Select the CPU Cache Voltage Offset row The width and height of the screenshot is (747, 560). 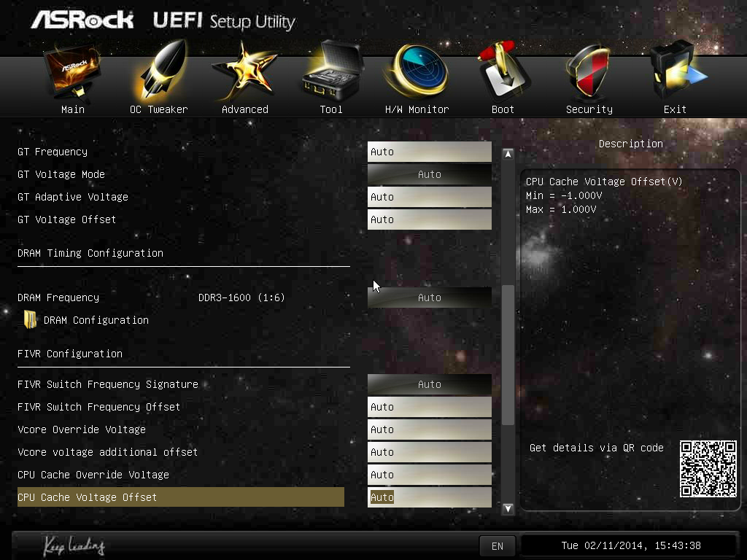coord(180,497)
